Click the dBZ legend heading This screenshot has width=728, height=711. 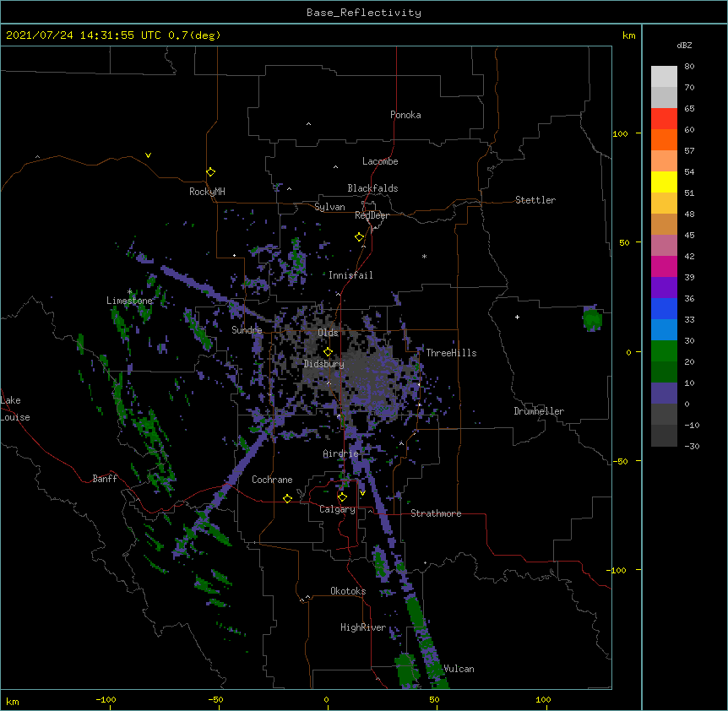click(684, 45)
